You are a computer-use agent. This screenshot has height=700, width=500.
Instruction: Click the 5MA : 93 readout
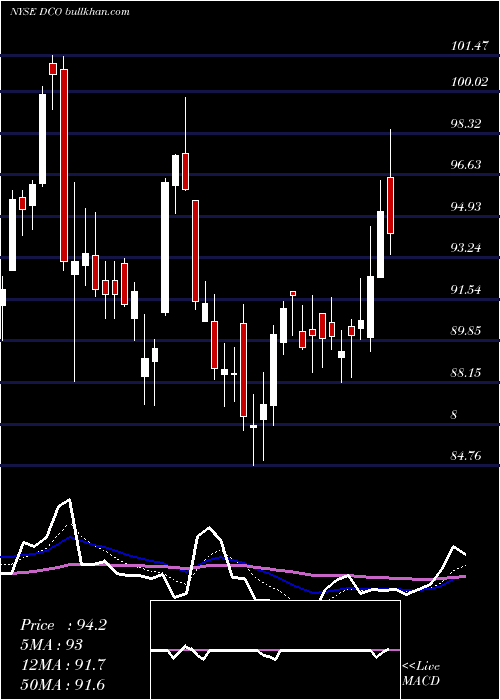pos(52,645)
